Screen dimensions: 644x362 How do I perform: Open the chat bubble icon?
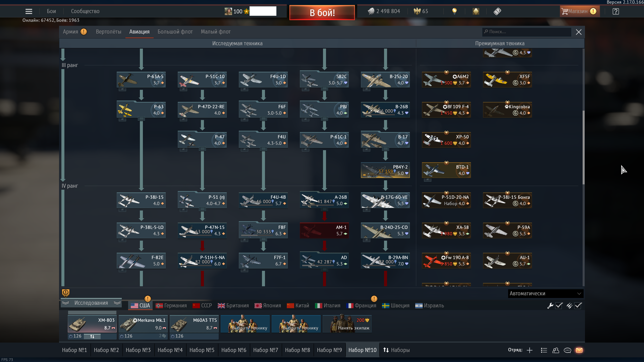click(x=568, y=350)
